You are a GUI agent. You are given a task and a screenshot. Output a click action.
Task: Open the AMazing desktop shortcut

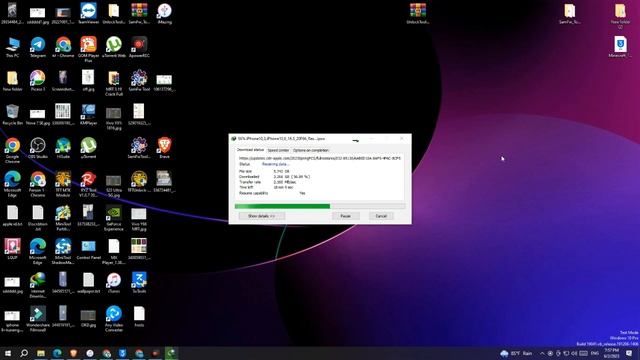point(164,13)
